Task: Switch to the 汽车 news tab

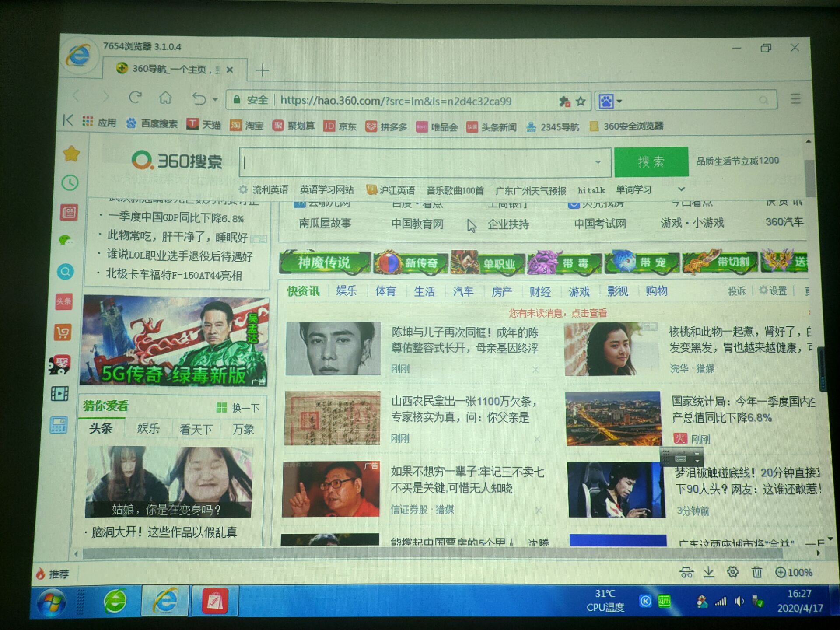Action: [463, 291]
